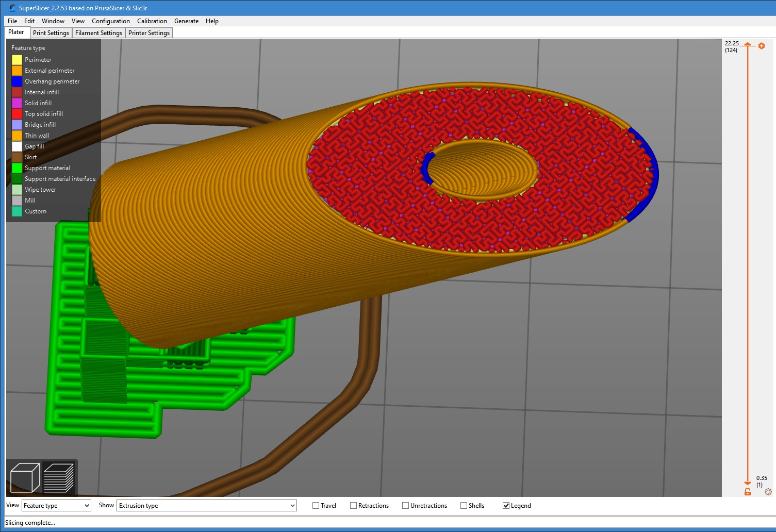Open the Configuration menu
The width and height of the screenshot is (776, 532).
pyautogui.click(x=110, y=21)
